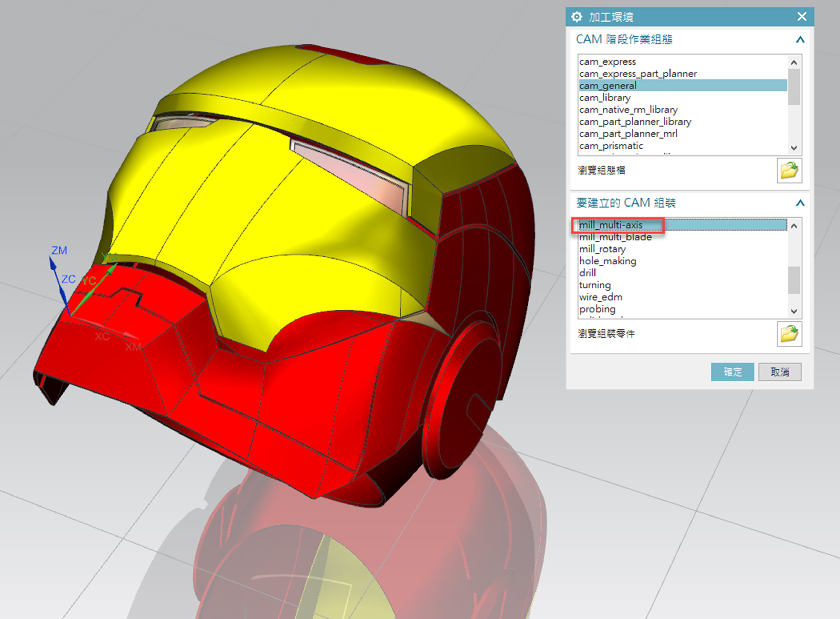Select cam_native_rm_library entry
The image size is (840, 619).
point(683,109)
